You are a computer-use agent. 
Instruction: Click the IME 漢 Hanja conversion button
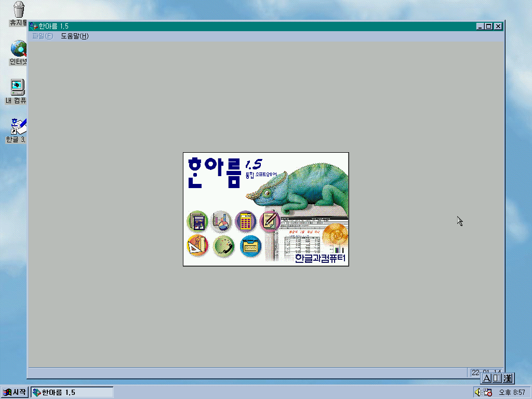point(508,378)
